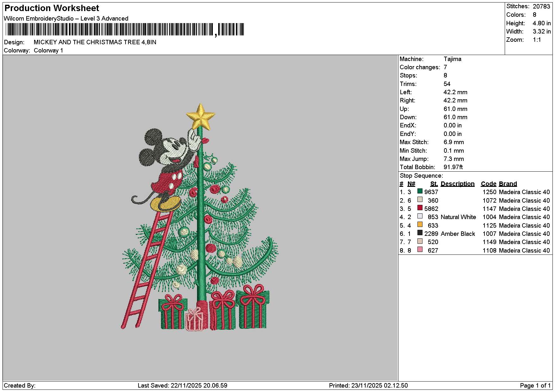The height and width of the screenshot is (392, 555).
Task: Click the "N#" column header
Action: (x=411, y=184)
